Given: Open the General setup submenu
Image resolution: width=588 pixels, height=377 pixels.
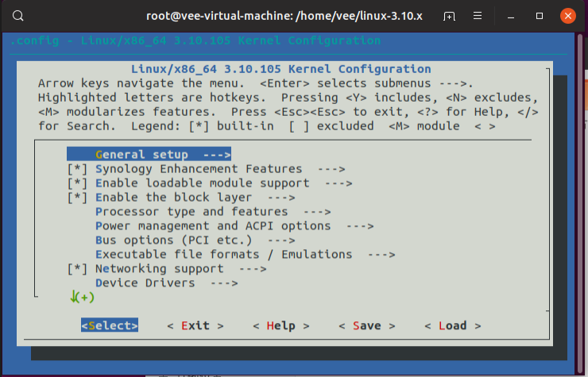Looking at the screenshot, I should click(149, 155).
